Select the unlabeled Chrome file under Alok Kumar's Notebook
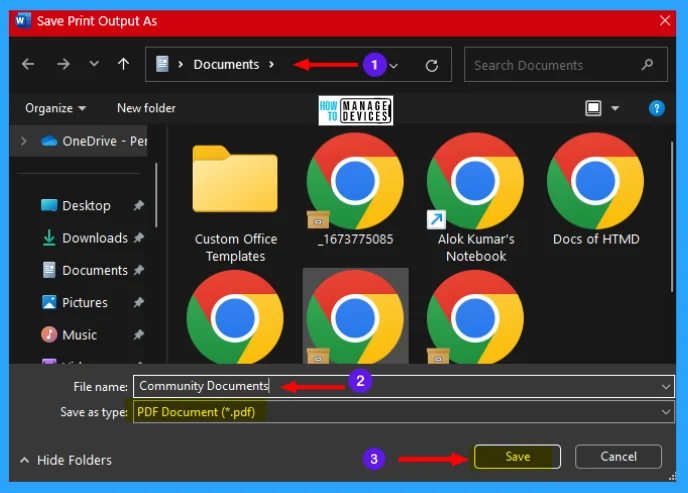 point(475,317)
